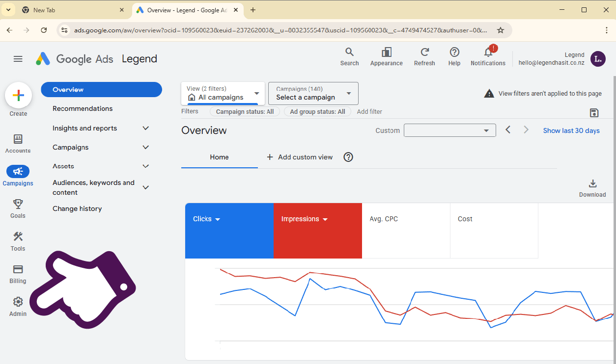Click the hello@legendhasit.co.nz account text
This screenshot has height=364, width=616.
tap(552, 63)
